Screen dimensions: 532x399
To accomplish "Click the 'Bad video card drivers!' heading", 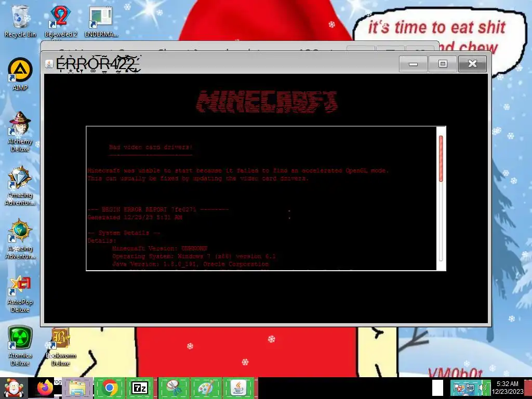I will click(151, 147).
